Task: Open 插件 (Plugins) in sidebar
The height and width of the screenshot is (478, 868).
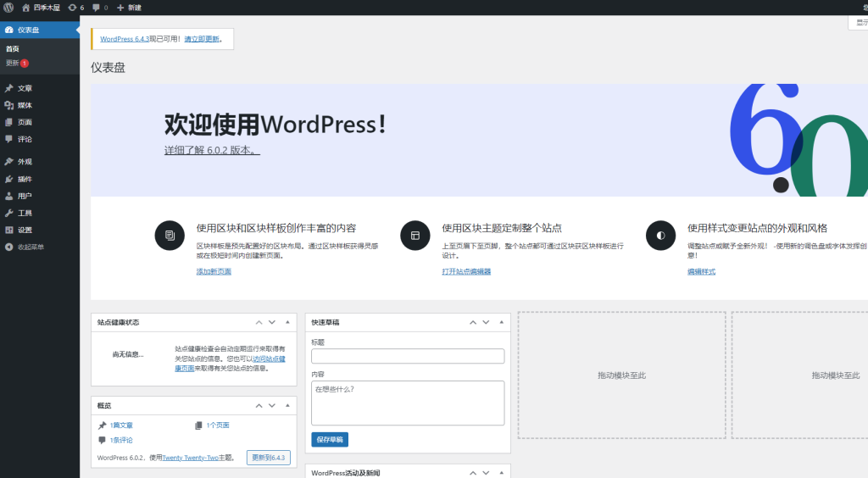Action: pyautogui.click(x=25, y=179)
